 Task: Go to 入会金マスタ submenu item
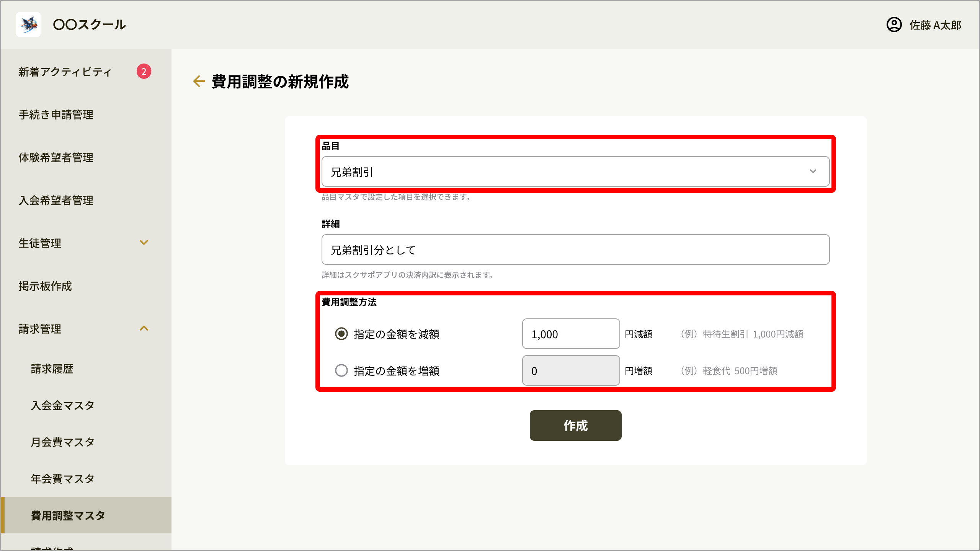click(x=63, y=405)
